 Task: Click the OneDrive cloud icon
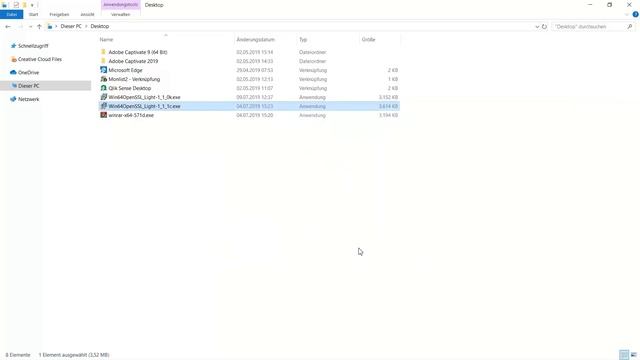click(13, 72)
